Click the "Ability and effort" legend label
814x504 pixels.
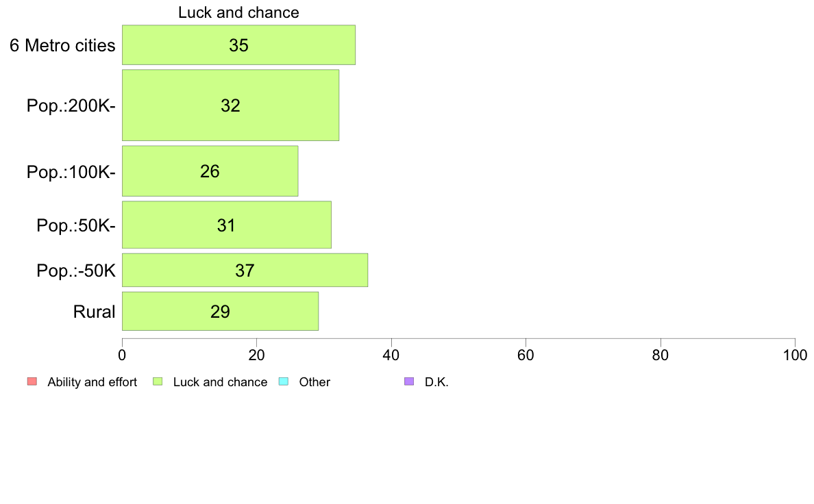click(x=92, y=382)
